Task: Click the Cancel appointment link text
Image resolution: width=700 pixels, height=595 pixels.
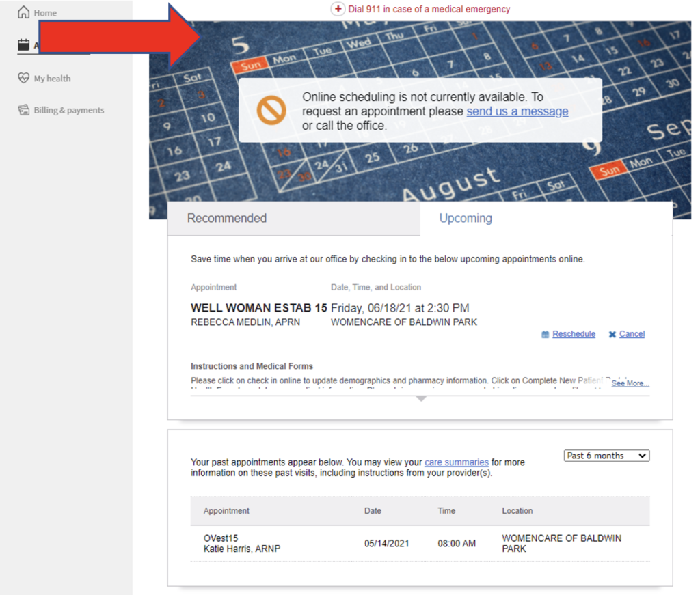Action: tap(632, 334)
